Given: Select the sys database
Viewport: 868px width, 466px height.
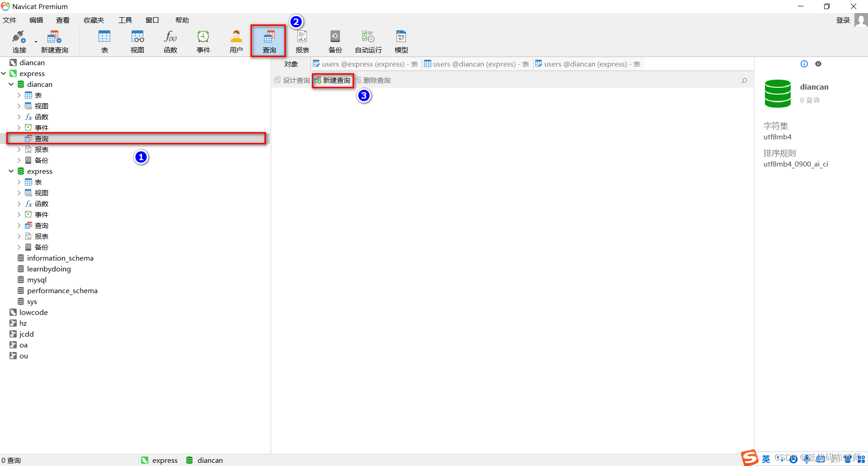Looking at the screenshot, I should [x=32, y=301].
